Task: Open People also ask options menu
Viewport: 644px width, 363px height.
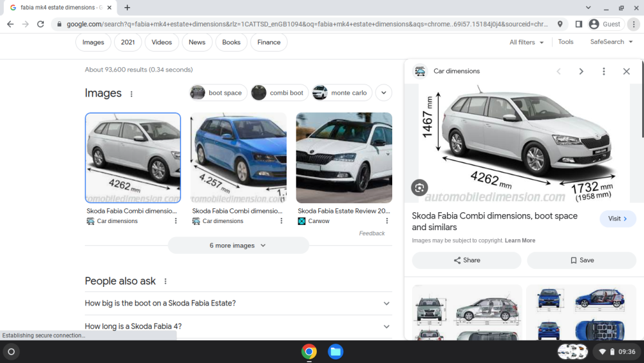Action: click(166, 281)
